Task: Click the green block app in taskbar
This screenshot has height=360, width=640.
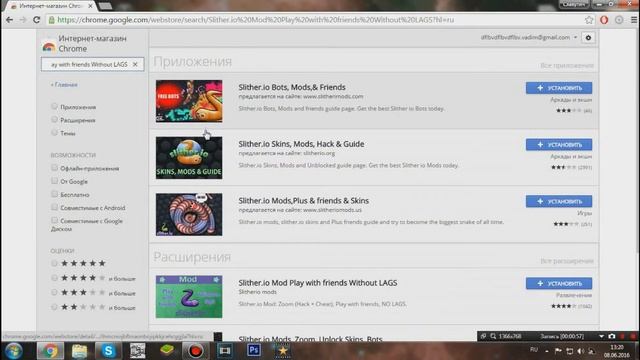Action: [x=167, y=351]
